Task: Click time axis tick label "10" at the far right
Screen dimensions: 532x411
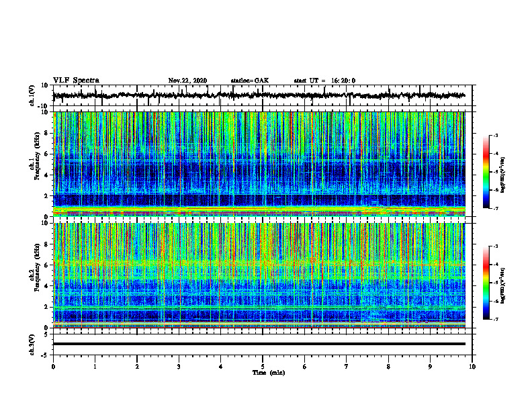Action: [472, 367]
